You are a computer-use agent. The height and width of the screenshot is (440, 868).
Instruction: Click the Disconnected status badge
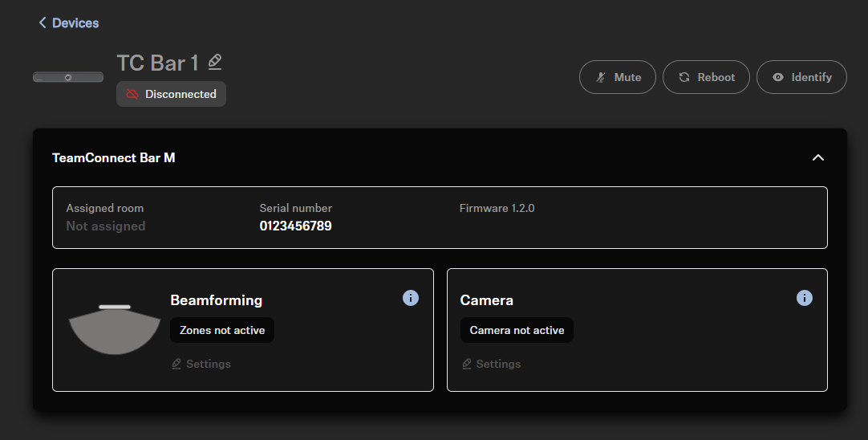point(171,94)
